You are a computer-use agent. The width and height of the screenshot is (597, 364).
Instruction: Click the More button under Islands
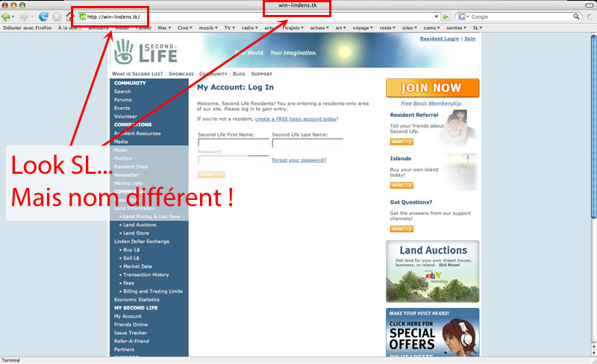coord(401,186)
